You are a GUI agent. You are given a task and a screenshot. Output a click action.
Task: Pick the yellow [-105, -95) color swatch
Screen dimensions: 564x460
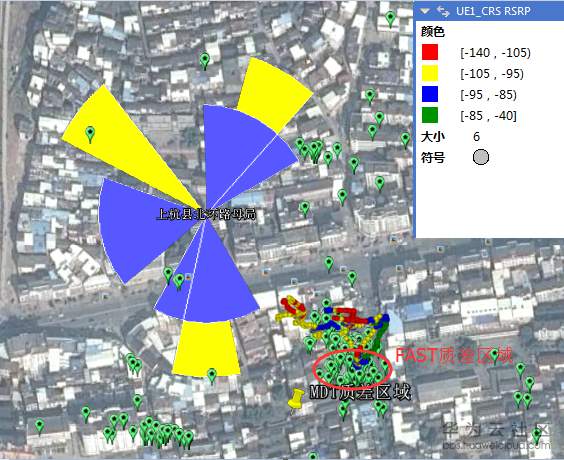[x=430, y=73]
